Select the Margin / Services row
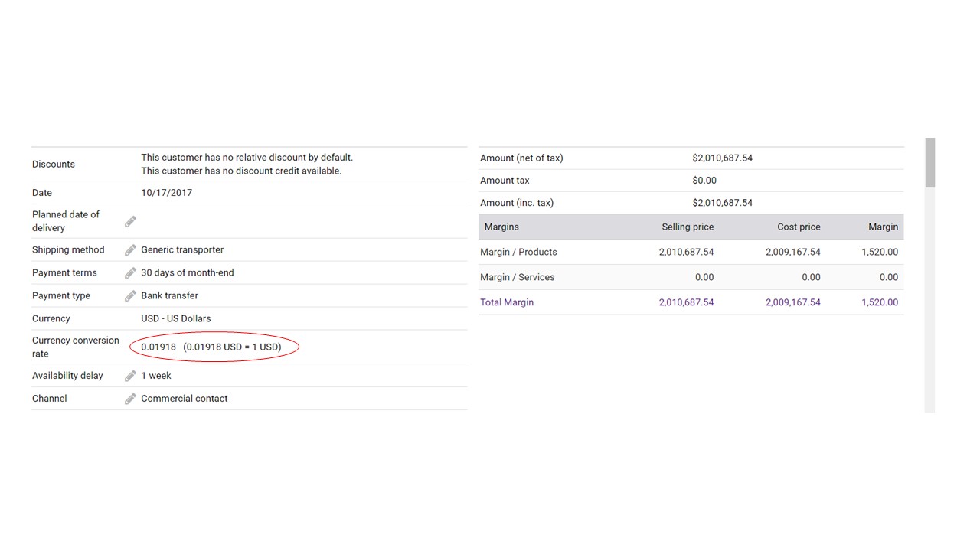The image size is (980, 551). pos(517,277)
